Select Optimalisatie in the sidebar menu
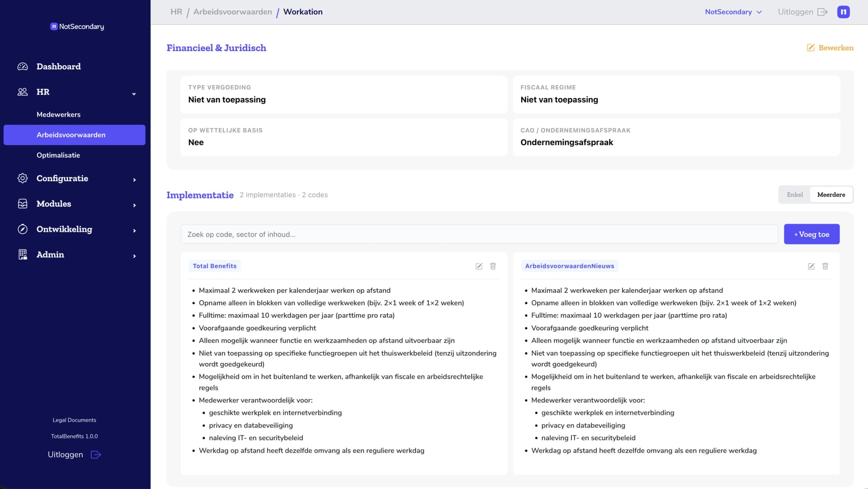This screenshot has width=868, height=489. point(58,155)
